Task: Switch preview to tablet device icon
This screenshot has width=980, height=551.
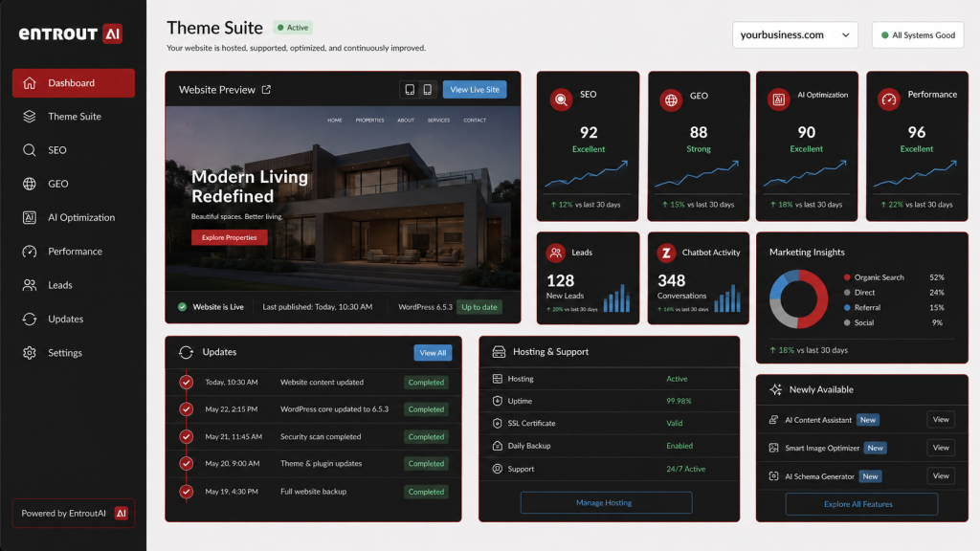Action: tap(410, 89)
